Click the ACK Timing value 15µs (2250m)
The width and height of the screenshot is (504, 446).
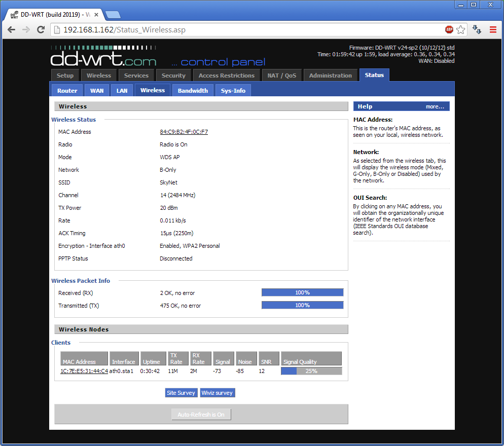tap(177, 233)
